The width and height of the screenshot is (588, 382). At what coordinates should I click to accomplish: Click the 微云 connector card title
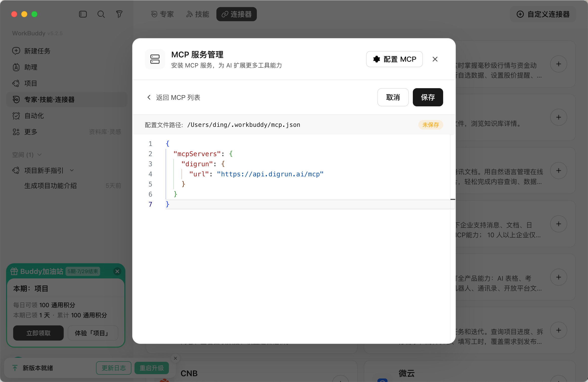407,373
